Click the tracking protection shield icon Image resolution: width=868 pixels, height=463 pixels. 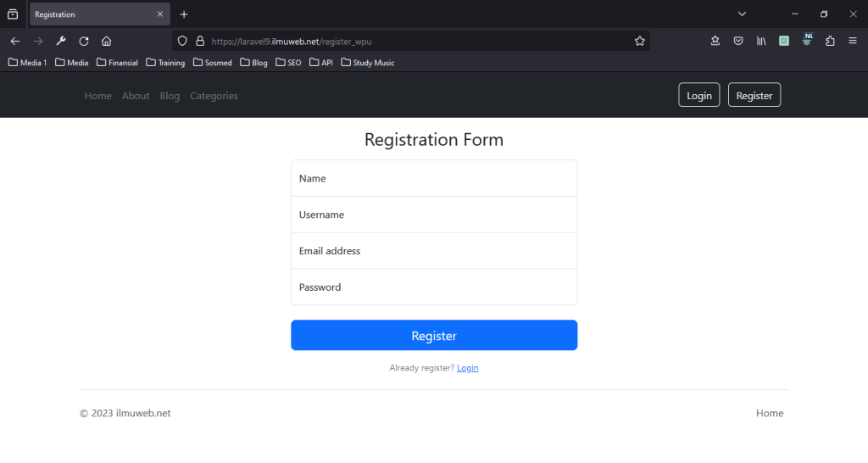tap(182, 41)
